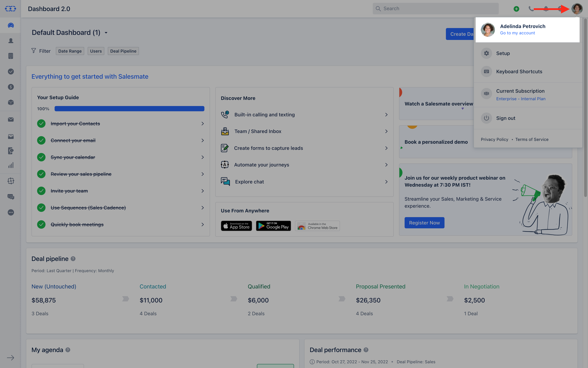The width and height of the screenshot is (588, 368).
Task: Expand Built-in calling and texting chevron
Action: tap(386, 115)
